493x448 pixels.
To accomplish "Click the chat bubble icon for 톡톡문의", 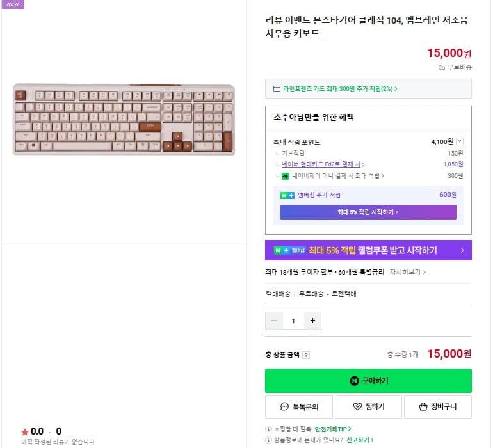I will click(x=284, y=406).
